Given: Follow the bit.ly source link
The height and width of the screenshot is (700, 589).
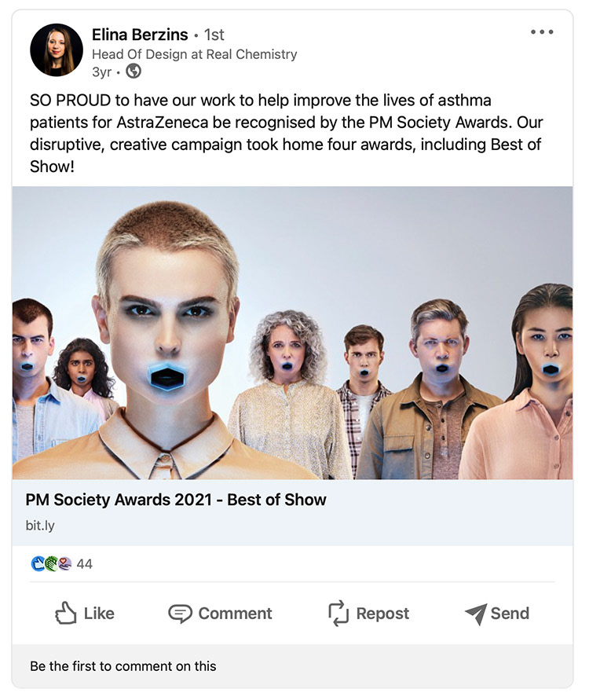Looking at the screenshot, I should click(x=40, y=526).
